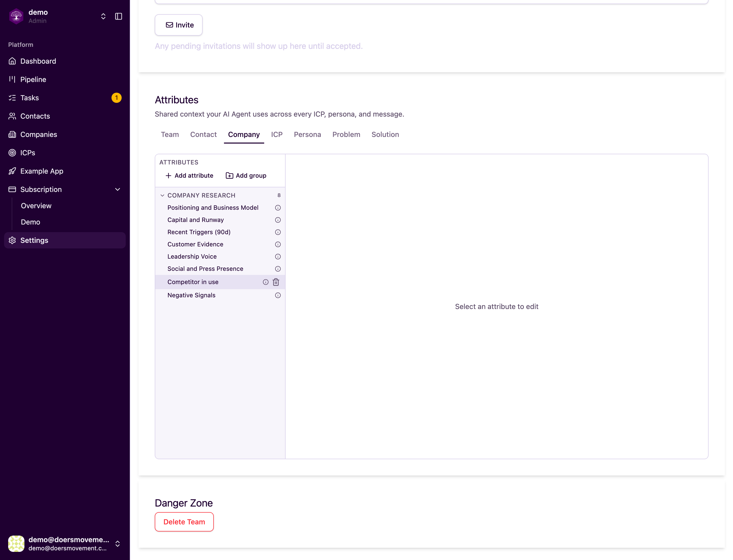This screenshot has height=560, width=733.
Task: Show info for Recent Triggers (90d)
Action: point(278,232)
